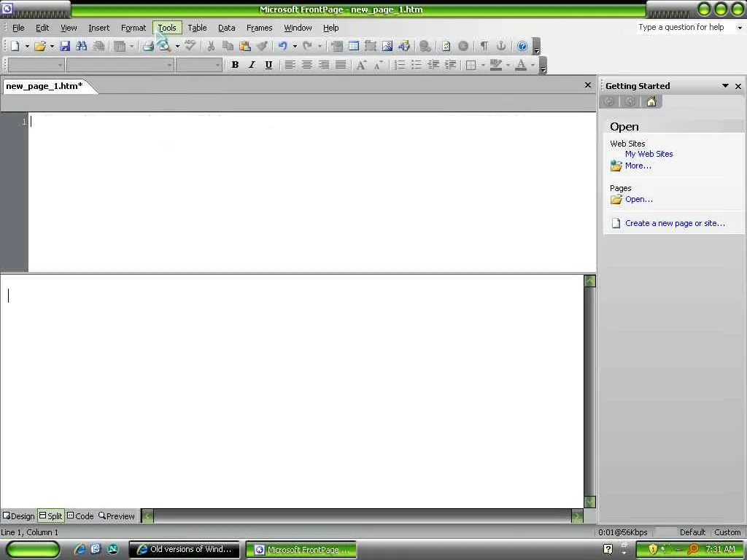747x560 pixels.
Task: Click Create a new page or site link
Action: point(675,223)
